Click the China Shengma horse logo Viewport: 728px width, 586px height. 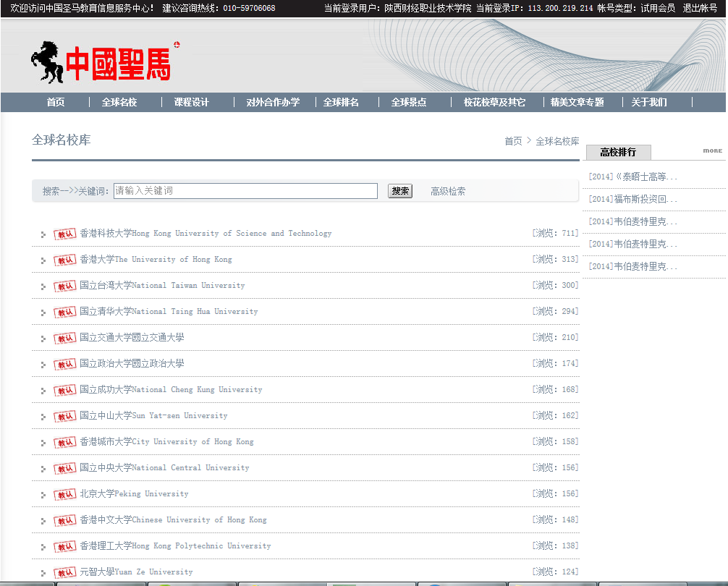point(101,62)
